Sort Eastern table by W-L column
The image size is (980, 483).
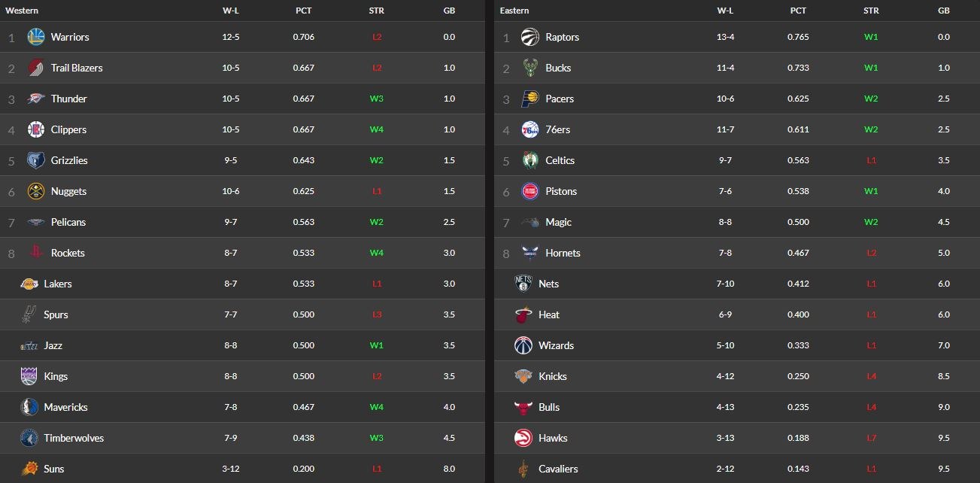725,11
